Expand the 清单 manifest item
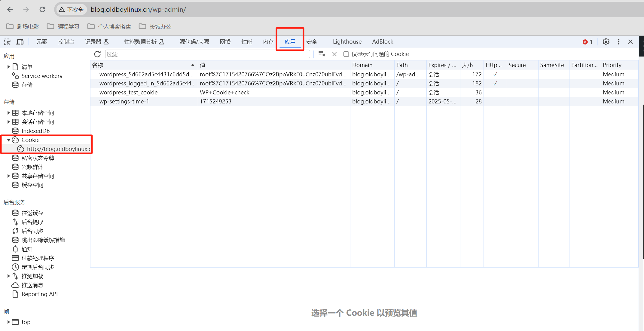The width and height of the screenshot is (644, 331). coord(9,67)
